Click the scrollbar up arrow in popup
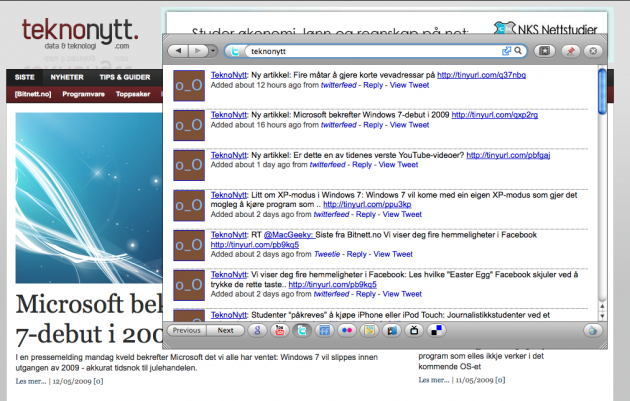 pyautogui.click(x=602, y=306)
